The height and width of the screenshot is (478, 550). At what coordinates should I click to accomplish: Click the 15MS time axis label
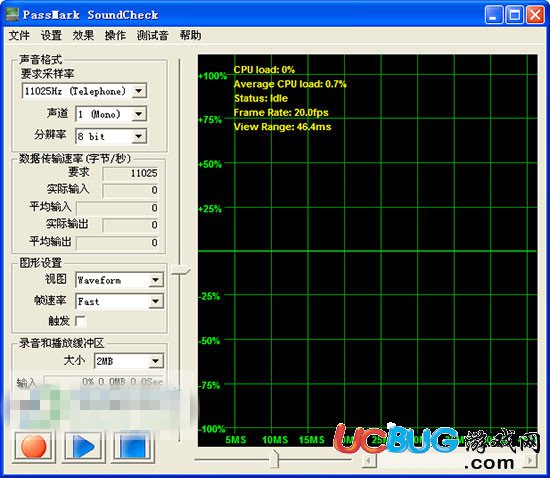coord(311,440)
